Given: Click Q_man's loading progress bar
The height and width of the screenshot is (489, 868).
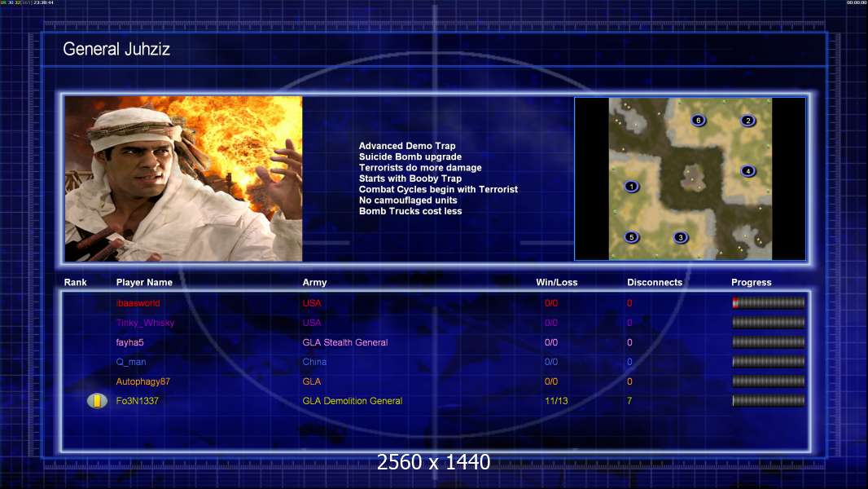Looking at the screenshot, I should coord(769,362).
